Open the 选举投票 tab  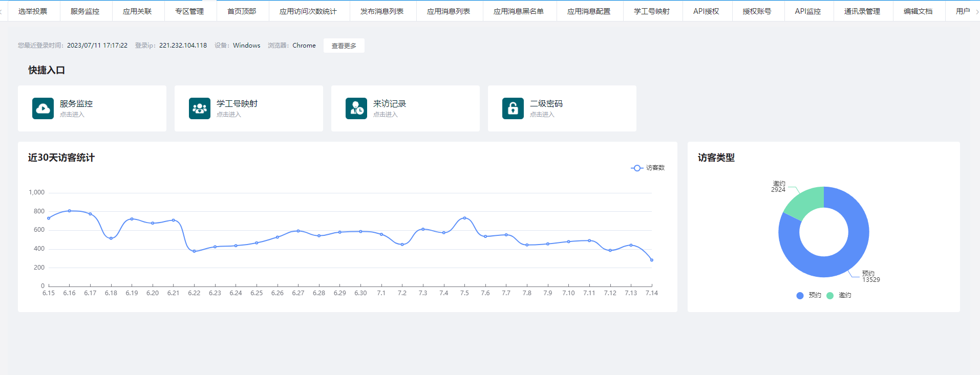pyautogui.click(x=33, y=11)
